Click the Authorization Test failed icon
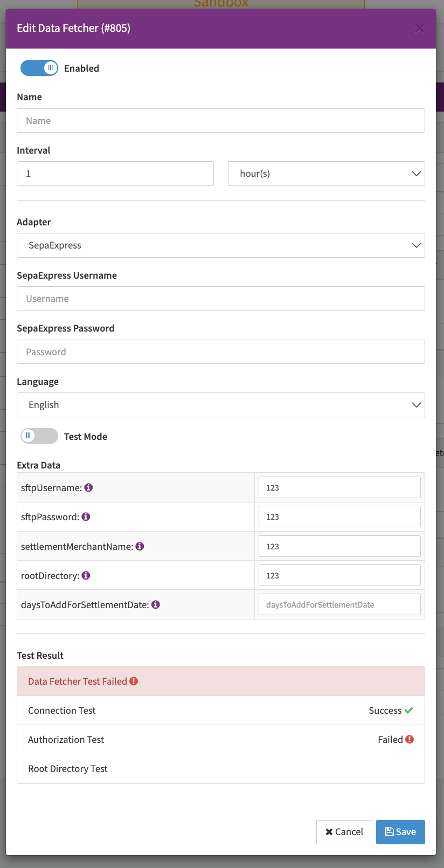This screenshot has height=868, width=444. click(x=410, y=739)
